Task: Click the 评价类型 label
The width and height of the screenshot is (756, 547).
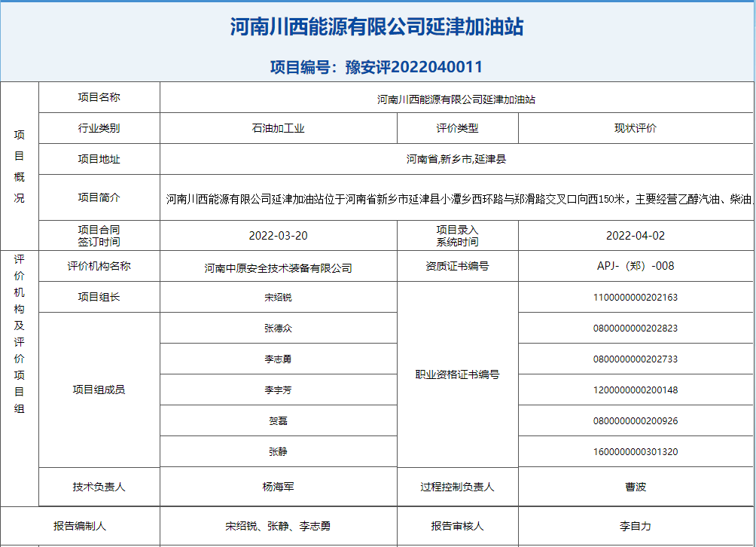Action: [457, 128]
